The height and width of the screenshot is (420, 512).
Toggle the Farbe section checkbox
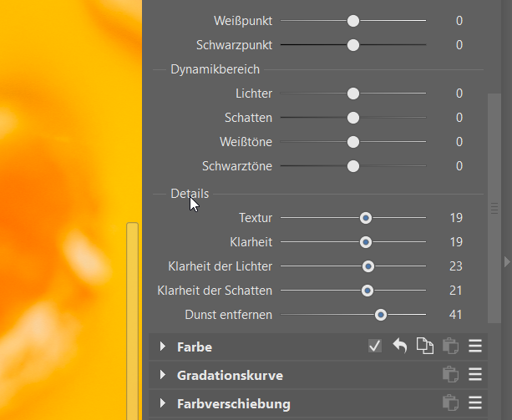[x=375, y=347]
